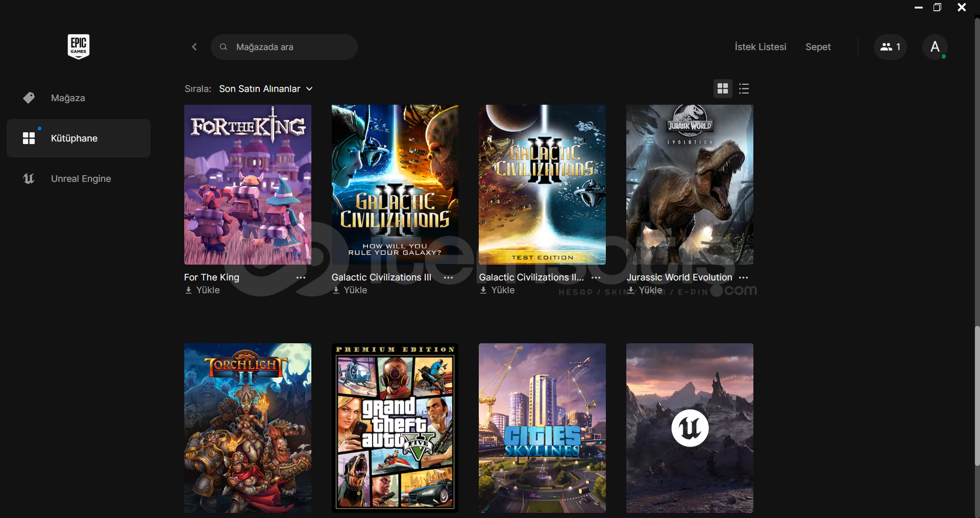This screenshot has width=980, height=518.
Task: Open Torchlight II cover art
Action: (x=248, y=428)
